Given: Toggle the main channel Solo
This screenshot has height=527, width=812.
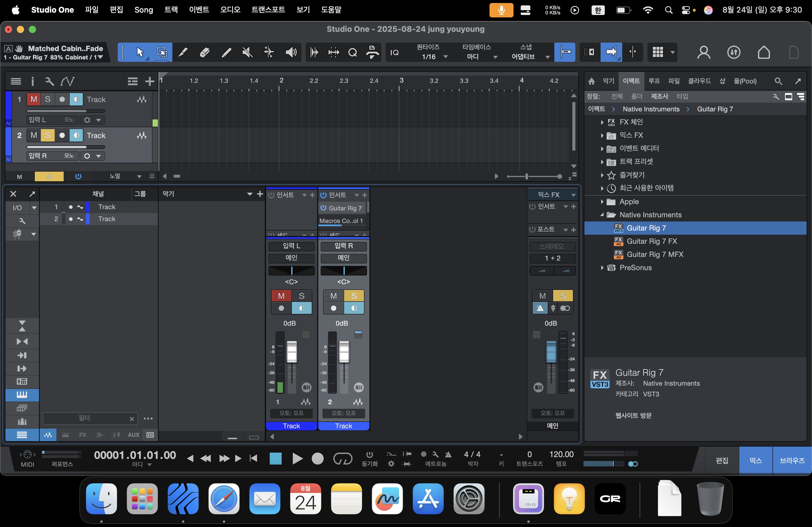Looking at the screenshot, I should tap(563, 296).
